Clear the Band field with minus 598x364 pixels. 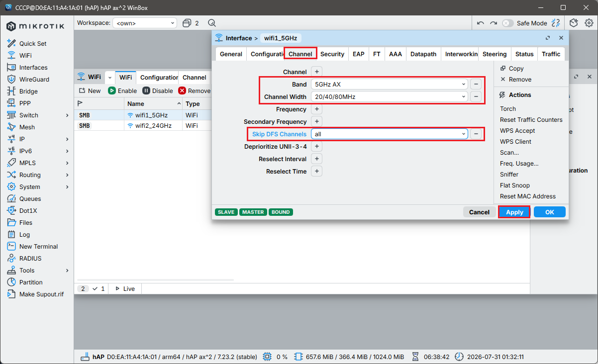(476, 84)
